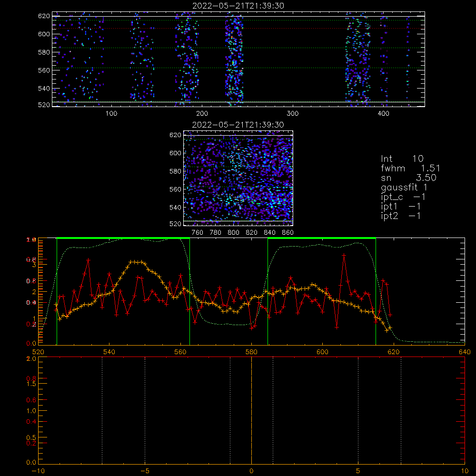Image resolution: width=476 pixels, height=476 pixels.
Task: Click the thick green bar above the left profile window
Action: 123,238
